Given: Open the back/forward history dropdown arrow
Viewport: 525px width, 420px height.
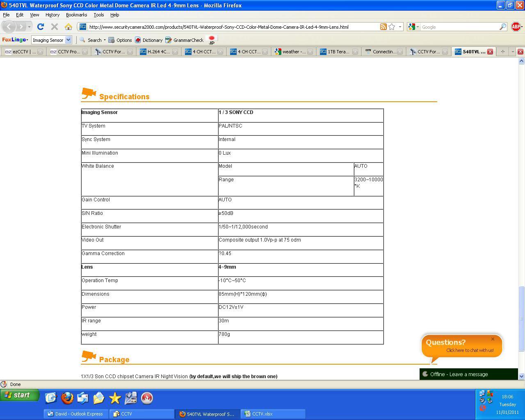Looking at the screenshot, I should (29, 27).
